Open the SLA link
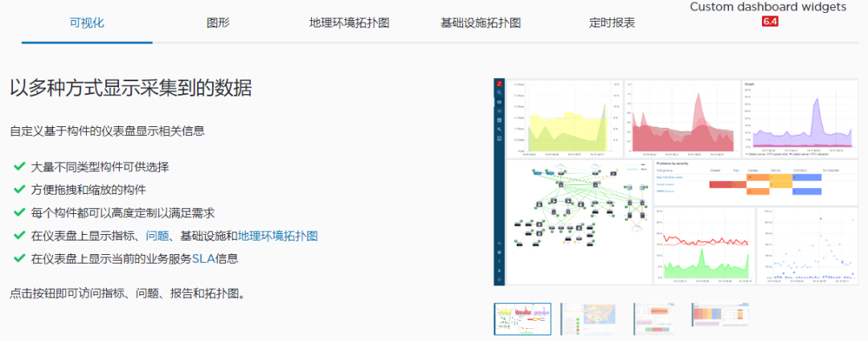This screenshot has height=341, width=868. (x=203, y=258)
